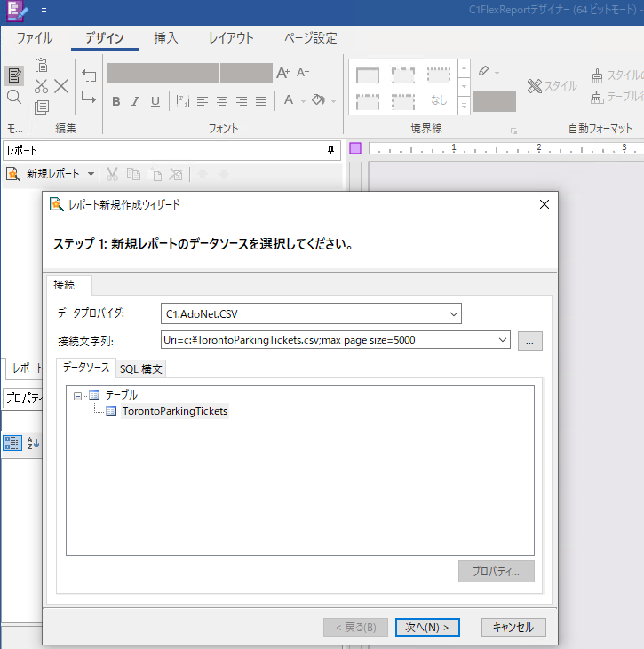This screenshot has height=649, width=644.
Task: Click the copy icon in ribbon
Action: (x=42, y=107)
